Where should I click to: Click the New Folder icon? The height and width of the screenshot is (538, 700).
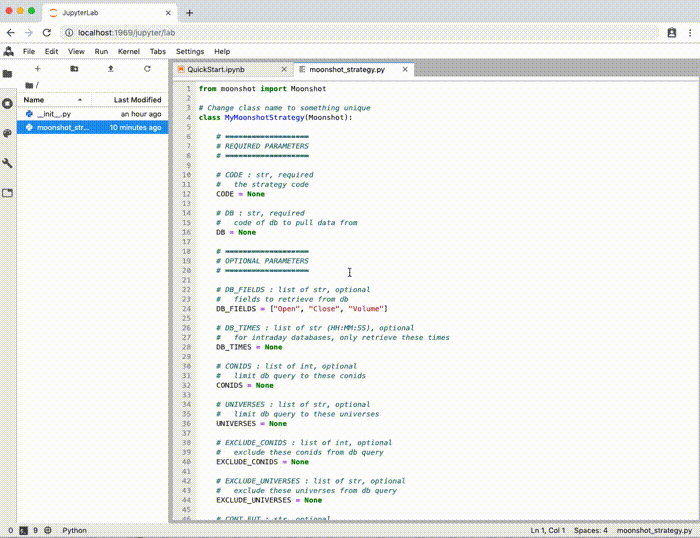[x=74, y=69]
